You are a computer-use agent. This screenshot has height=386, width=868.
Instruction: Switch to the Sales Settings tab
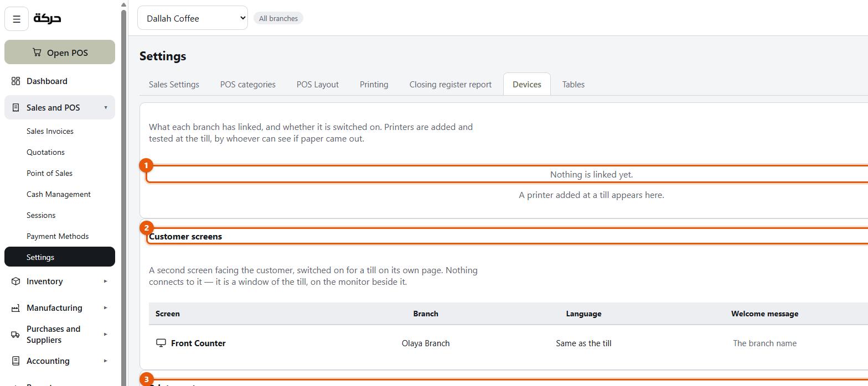(174, 85)
